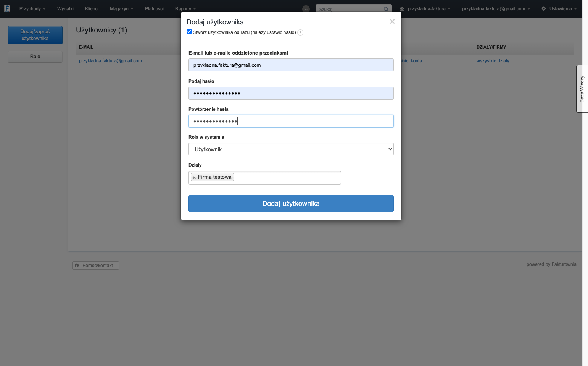This screenshot has width=588, height=366.
Task: Open the Płatności menu item
Action: pos(154,9)
